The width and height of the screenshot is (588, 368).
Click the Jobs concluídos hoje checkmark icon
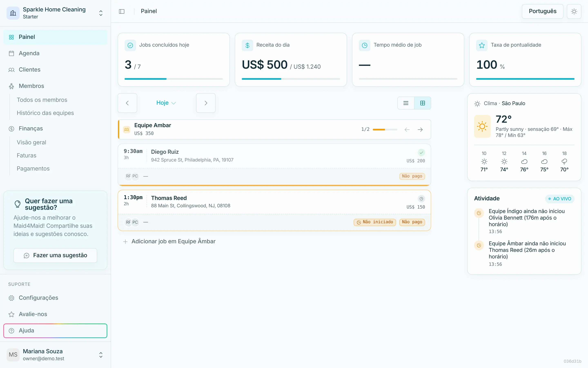(x=130, y=45)
